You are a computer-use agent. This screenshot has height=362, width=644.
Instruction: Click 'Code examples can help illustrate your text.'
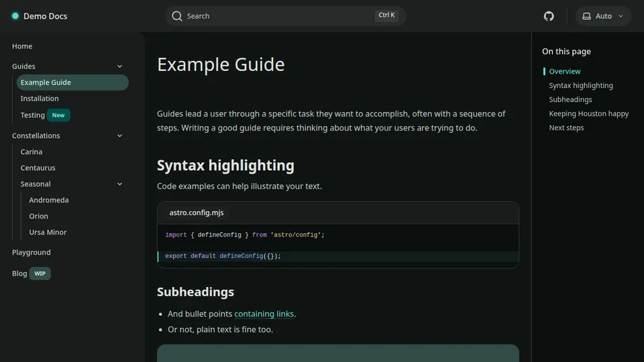(x=239, y=186)
